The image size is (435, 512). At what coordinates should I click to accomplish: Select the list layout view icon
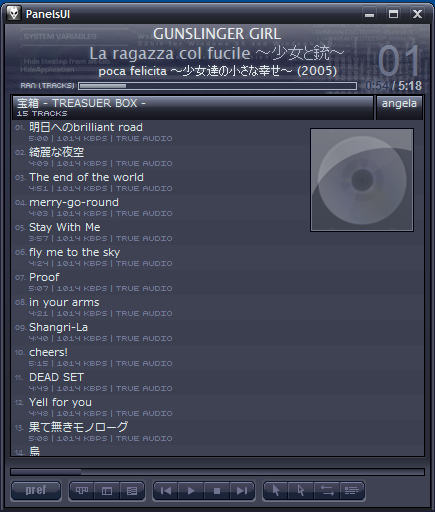click(132, 491)
